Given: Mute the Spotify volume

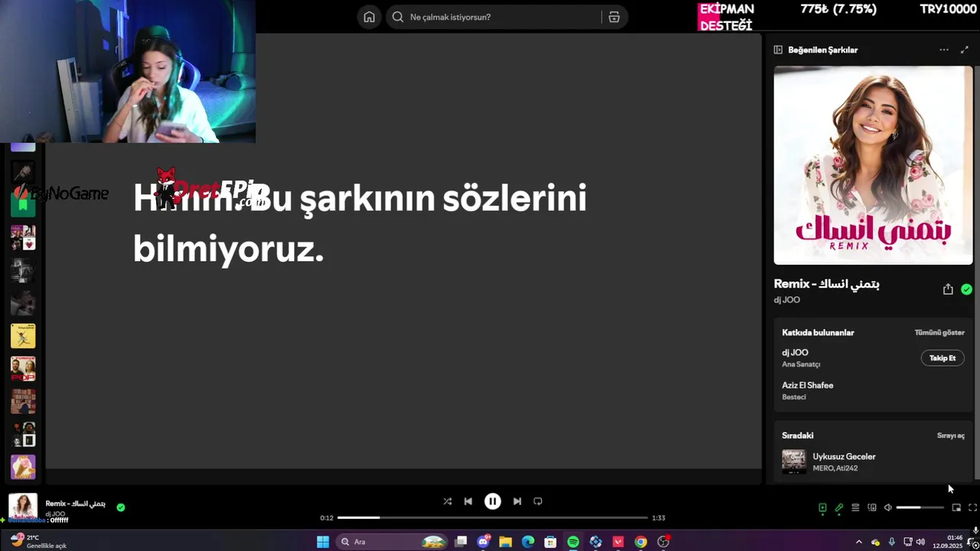Looking at the screenshot, I should click(887, 507).
